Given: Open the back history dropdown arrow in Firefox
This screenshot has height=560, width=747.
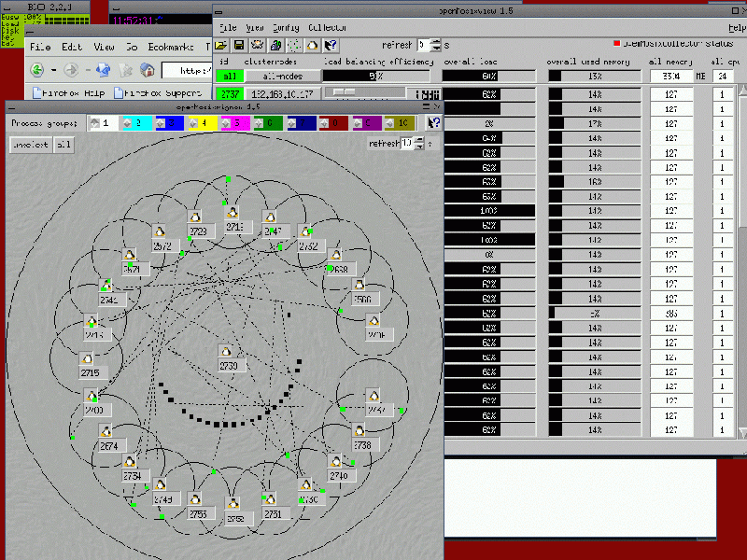Looking at the screenshot, I should [54, 70].
